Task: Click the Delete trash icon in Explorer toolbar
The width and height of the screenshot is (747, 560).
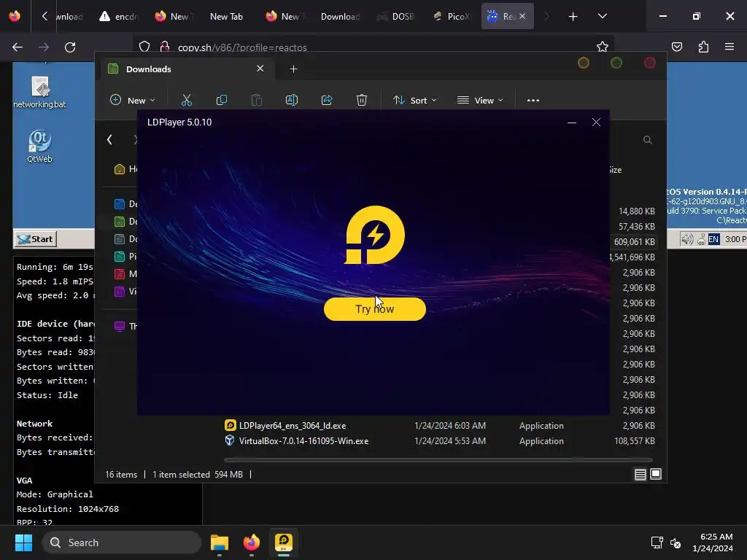Action: (362, 100)
